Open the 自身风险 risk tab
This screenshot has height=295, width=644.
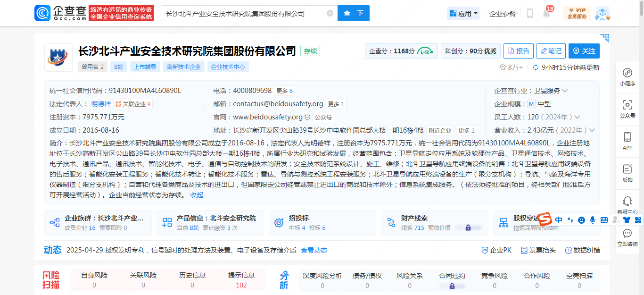[x=94, y=280]
